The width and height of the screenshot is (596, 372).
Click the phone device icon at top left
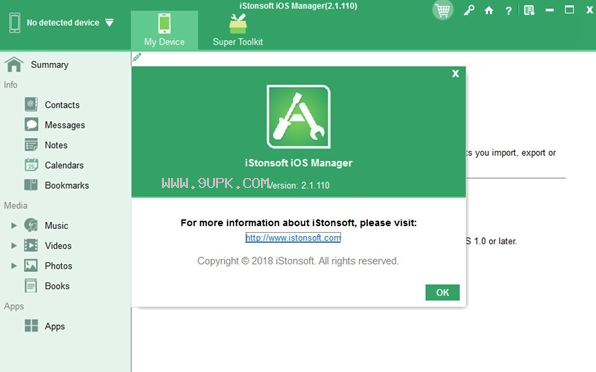coord(14,22)
